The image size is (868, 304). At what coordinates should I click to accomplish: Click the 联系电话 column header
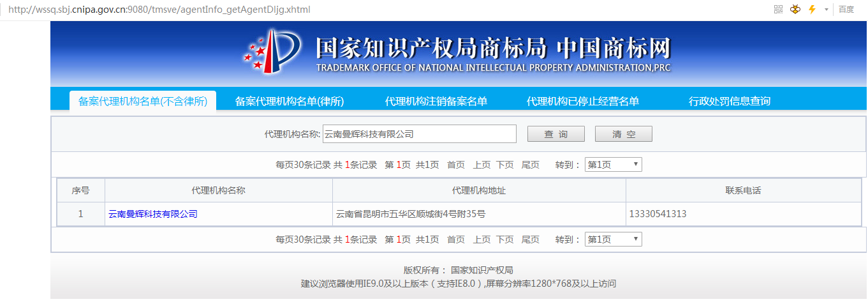pos(743,190)
